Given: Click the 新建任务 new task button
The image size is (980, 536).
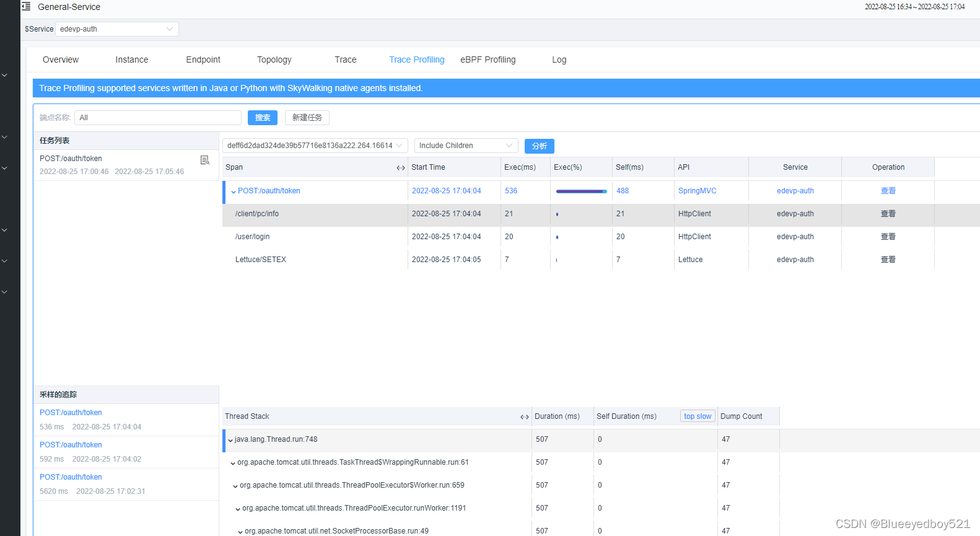Looking at the screenshot, I should point(307,118).
